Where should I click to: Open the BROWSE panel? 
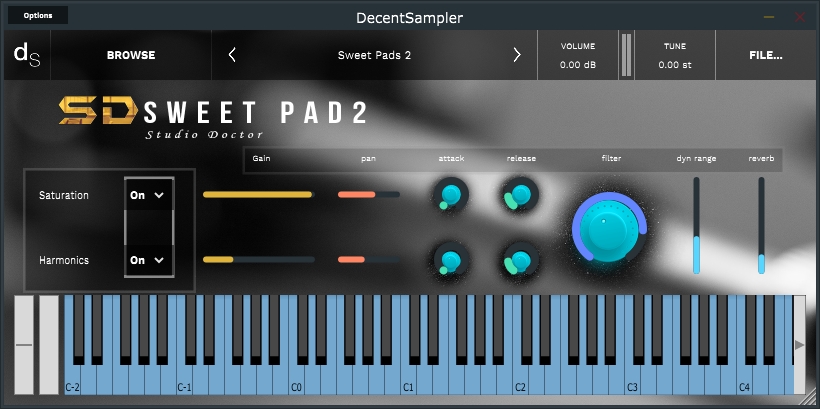pyautogui.click(x=131, y=55)
